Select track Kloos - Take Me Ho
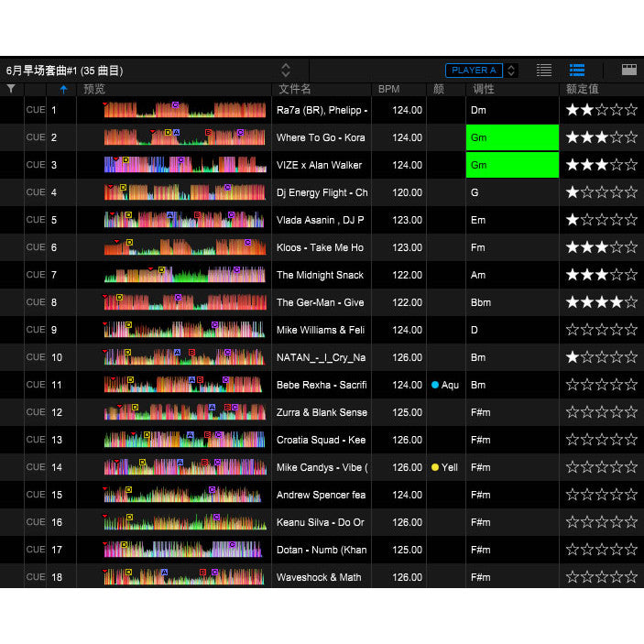 point(320,247)
